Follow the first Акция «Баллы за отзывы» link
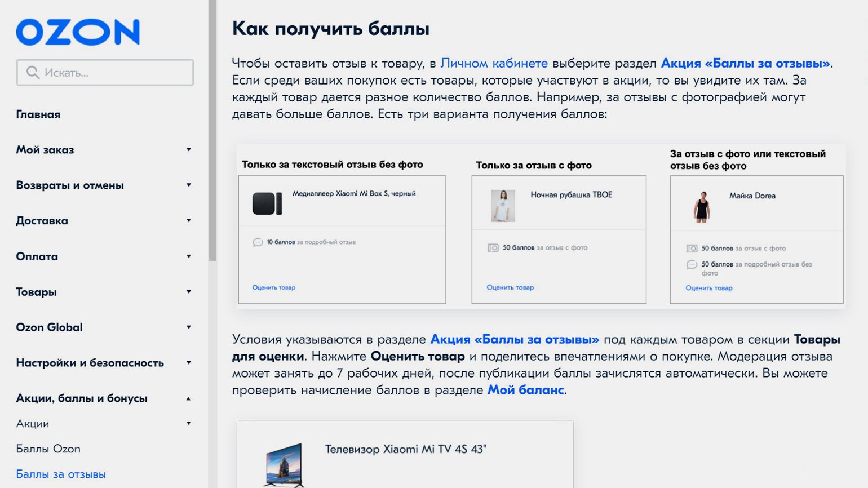The image size is (868, 488). pos(746,63)
